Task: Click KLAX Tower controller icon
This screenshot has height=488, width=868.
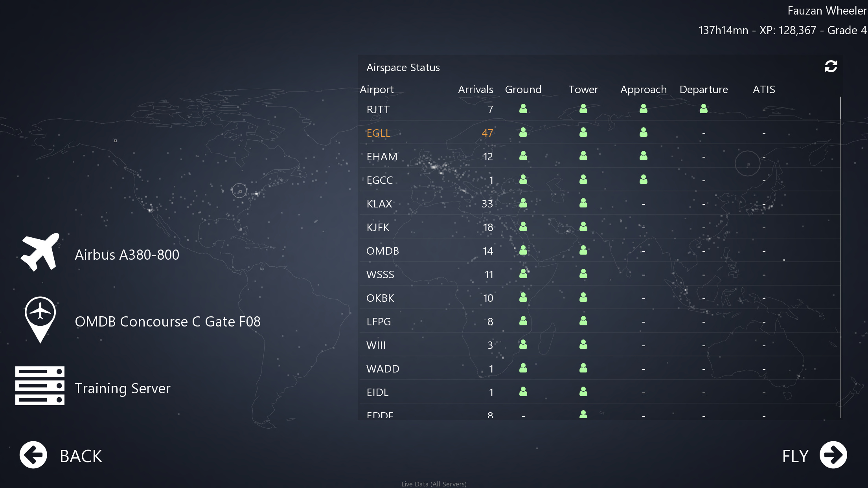Action: [583, 203]
